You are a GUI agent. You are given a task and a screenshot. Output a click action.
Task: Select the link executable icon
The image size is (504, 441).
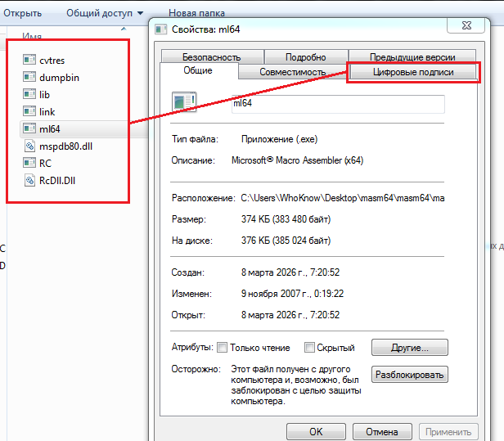coord(29,111)
